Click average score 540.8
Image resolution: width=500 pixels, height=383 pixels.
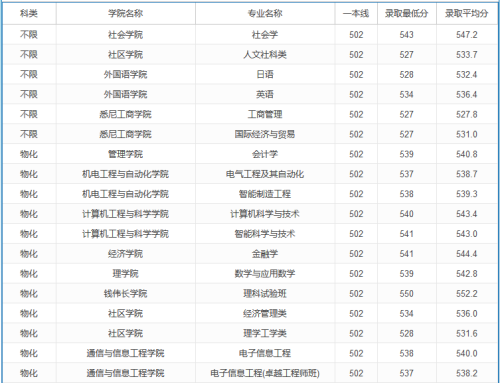pyautogui.click(x=467, y=154)
